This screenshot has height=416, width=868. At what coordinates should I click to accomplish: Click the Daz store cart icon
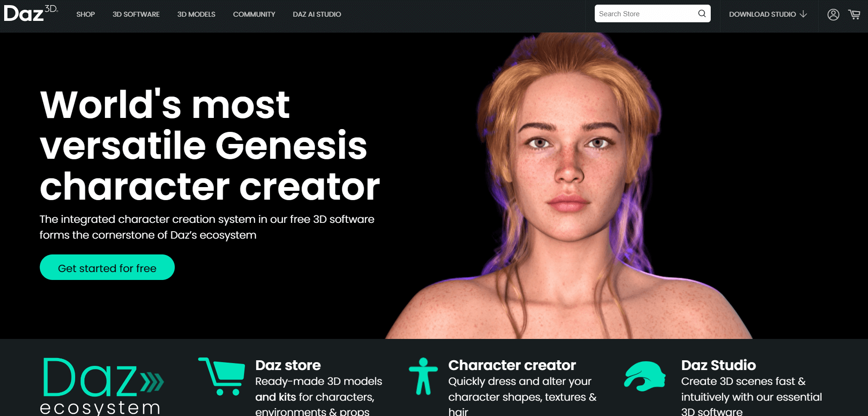pyautogui.click(x=222, y=376)
